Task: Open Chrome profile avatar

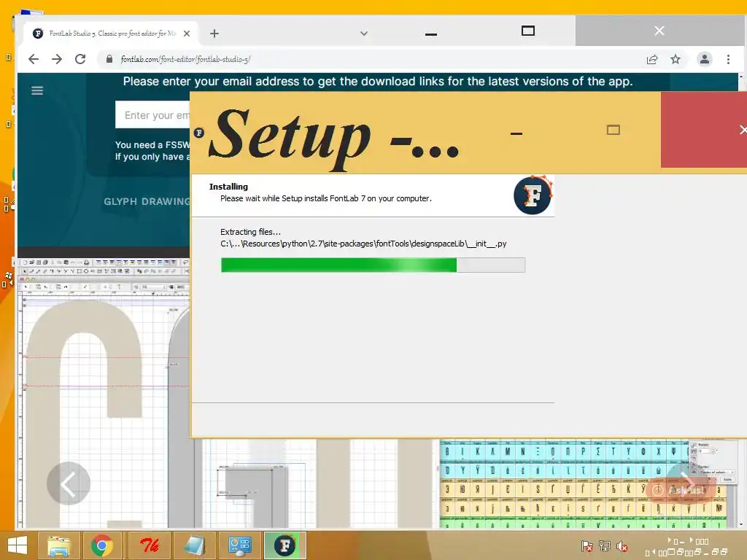Action: (x=704, y=59)
